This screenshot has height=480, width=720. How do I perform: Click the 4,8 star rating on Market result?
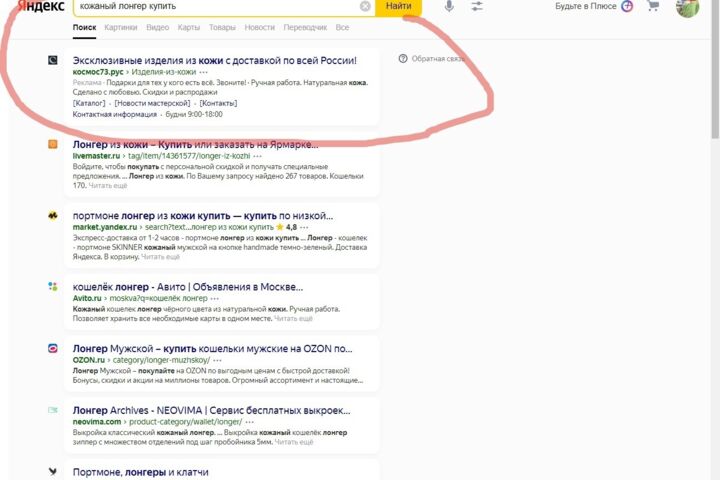tap(287, 227)
